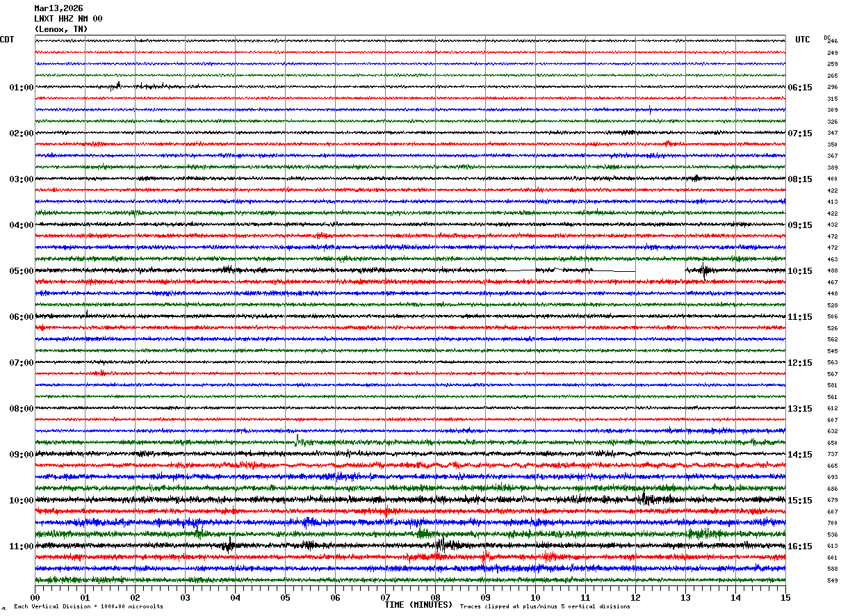841x616 pixels.
Task: Click the '08:15' UTC time label
Action: [799, 179]
